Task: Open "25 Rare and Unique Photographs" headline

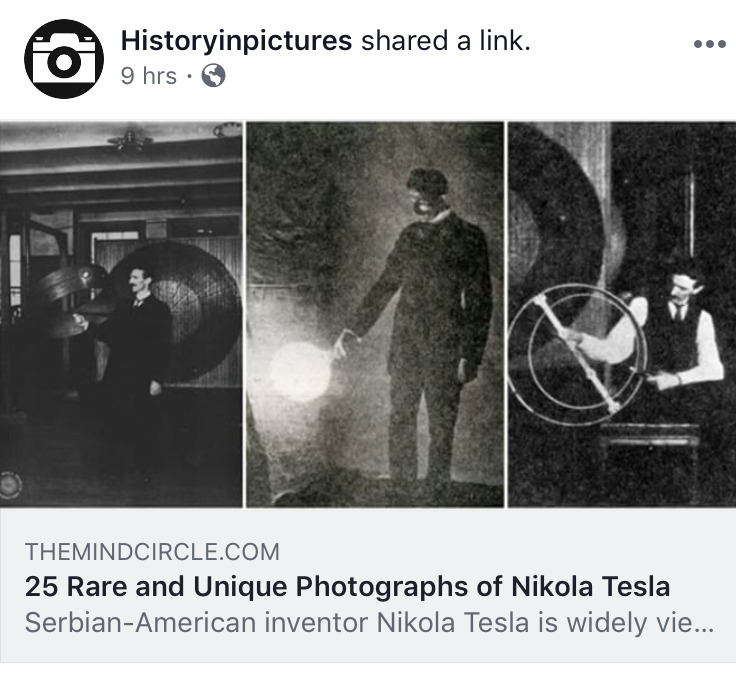Action: (x=347, y=586)
